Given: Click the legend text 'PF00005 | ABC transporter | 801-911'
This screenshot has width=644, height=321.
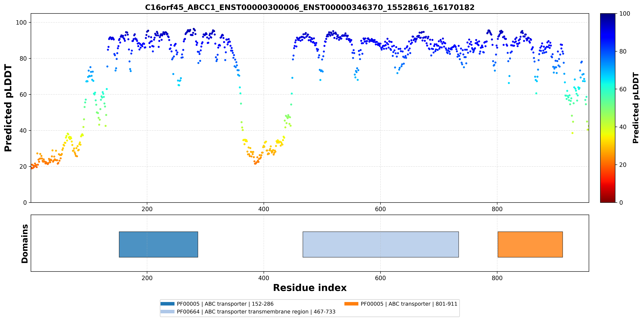Looking at the screenshot, I should point(409,304).
